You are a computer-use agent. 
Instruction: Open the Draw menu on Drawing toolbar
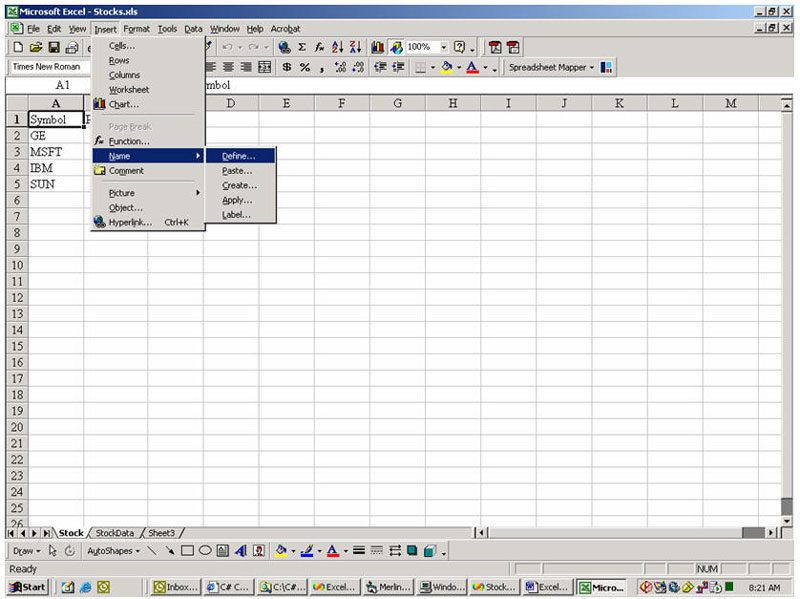pyautogui.click(x=26, y=551)
